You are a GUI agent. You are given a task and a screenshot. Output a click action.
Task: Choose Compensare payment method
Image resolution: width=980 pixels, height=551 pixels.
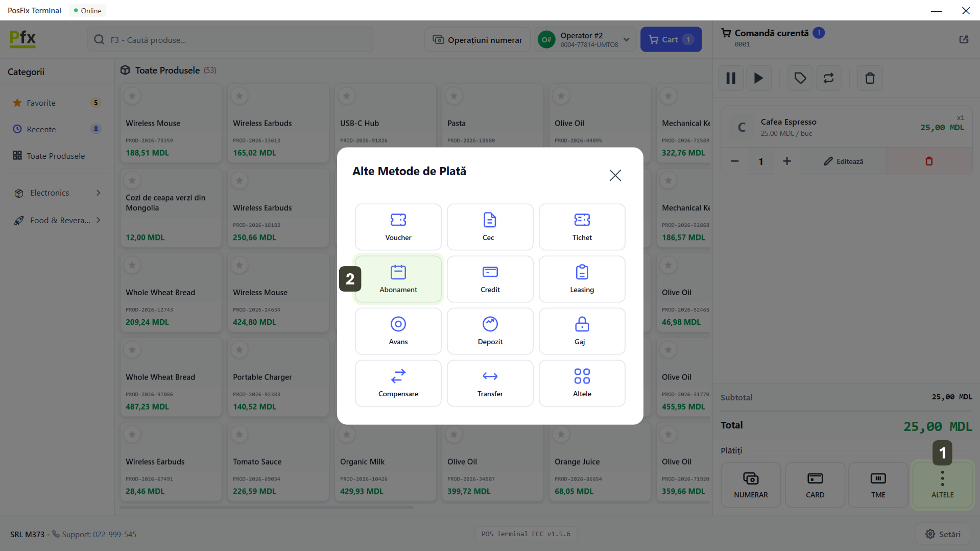click(x=398, y=383)
